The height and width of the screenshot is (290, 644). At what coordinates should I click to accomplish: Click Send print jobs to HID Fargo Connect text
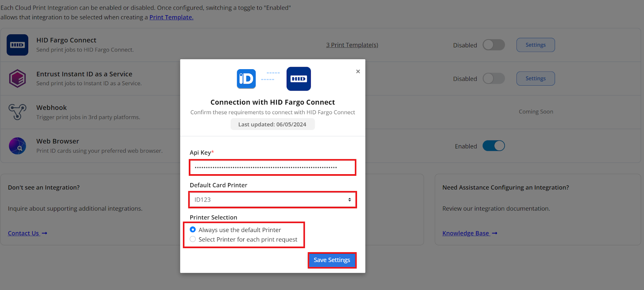click(85, 50)
